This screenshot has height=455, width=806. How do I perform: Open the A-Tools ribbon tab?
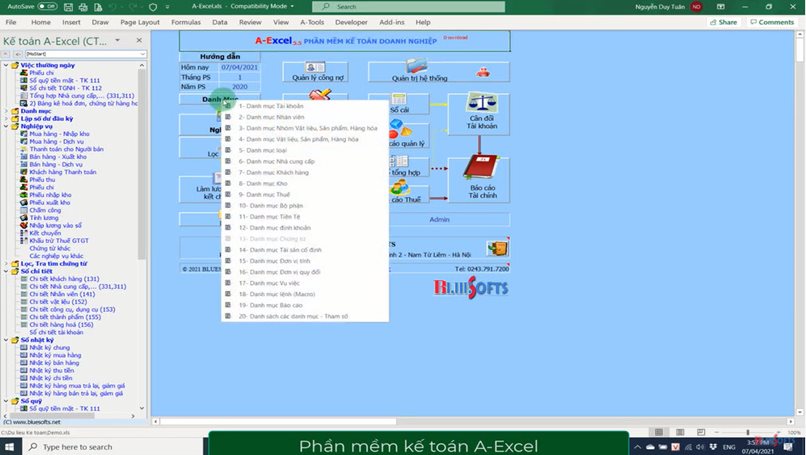(x=312, y=22)
